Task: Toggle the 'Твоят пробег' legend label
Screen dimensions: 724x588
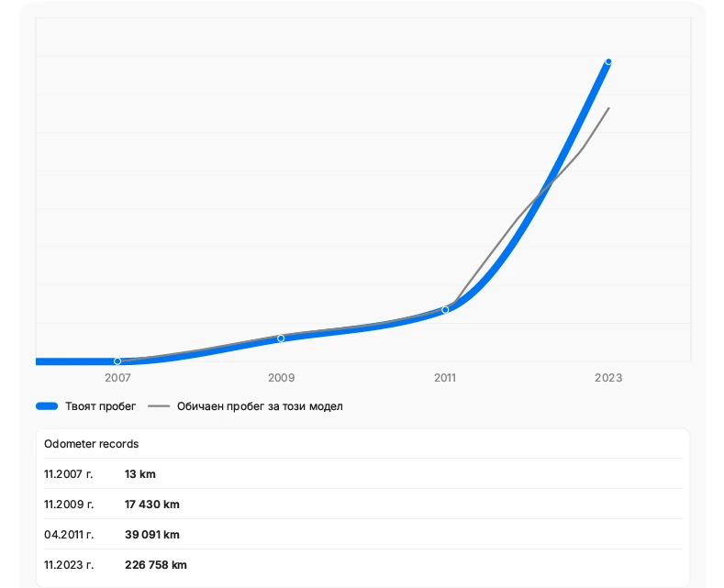Action: 100,406
